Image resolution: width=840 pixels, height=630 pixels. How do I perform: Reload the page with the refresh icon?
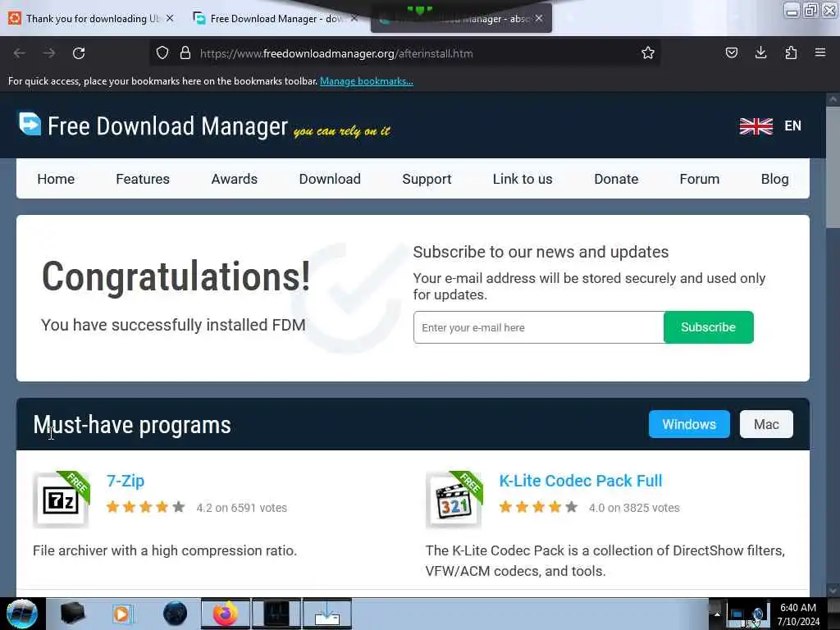point(79,53)
